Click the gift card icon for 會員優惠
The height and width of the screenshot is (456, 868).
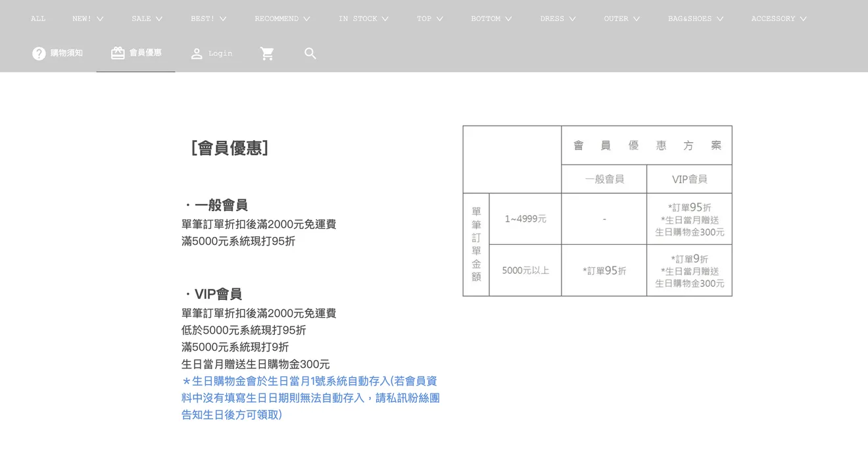click(x=118, y=53)
